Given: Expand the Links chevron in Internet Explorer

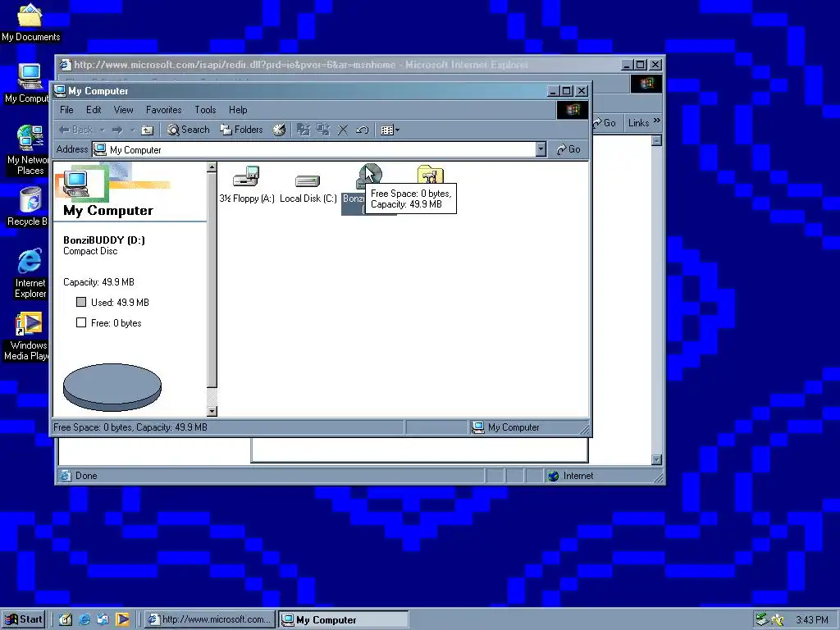Looking at the screenshot, I should tap(657, 121).
